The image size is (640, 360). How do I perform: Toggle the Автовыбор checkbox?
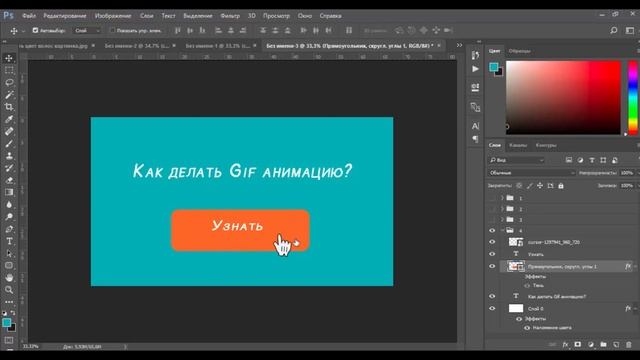point(35,31)
